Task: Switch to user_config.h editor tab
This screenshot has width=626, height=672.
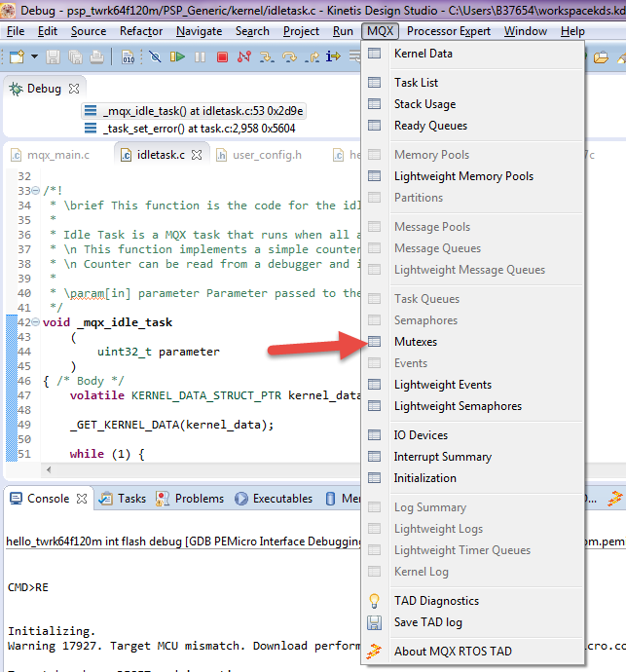Action: [259, 155]
